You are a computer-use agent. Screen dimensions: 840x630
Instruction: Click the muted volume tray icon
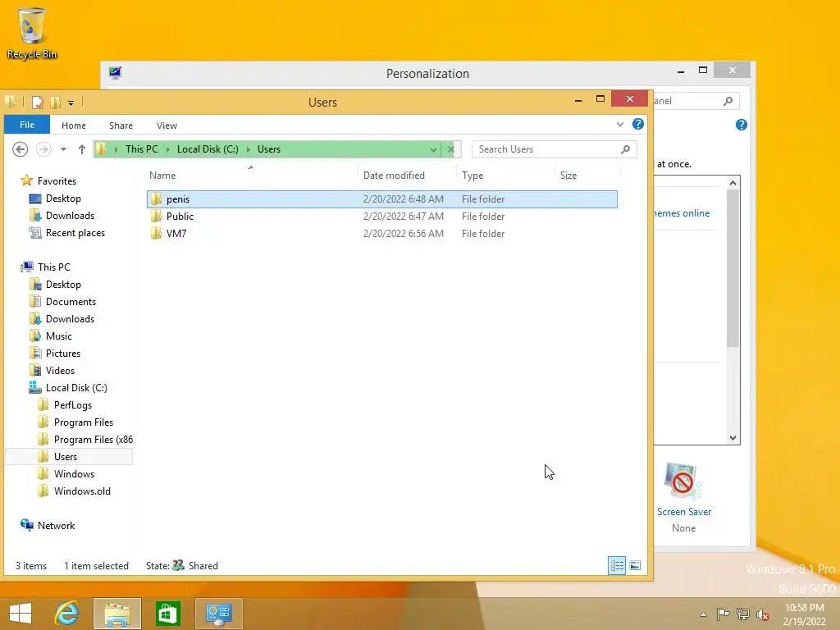(762, 614)
